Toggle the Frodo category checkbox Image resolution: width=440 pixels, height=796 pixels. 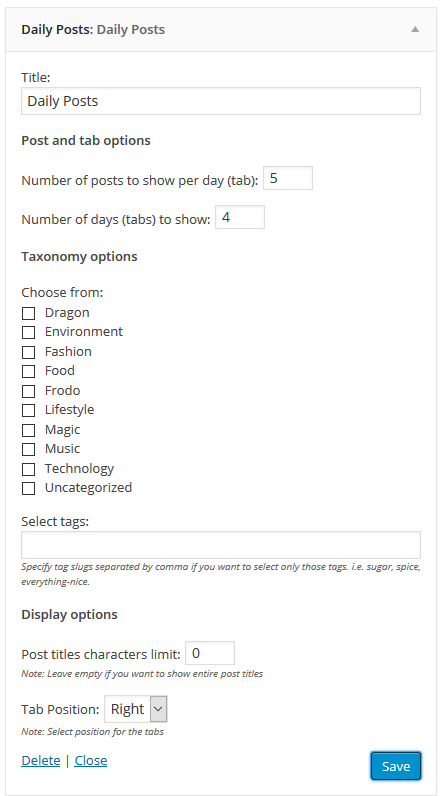point(28,391)
